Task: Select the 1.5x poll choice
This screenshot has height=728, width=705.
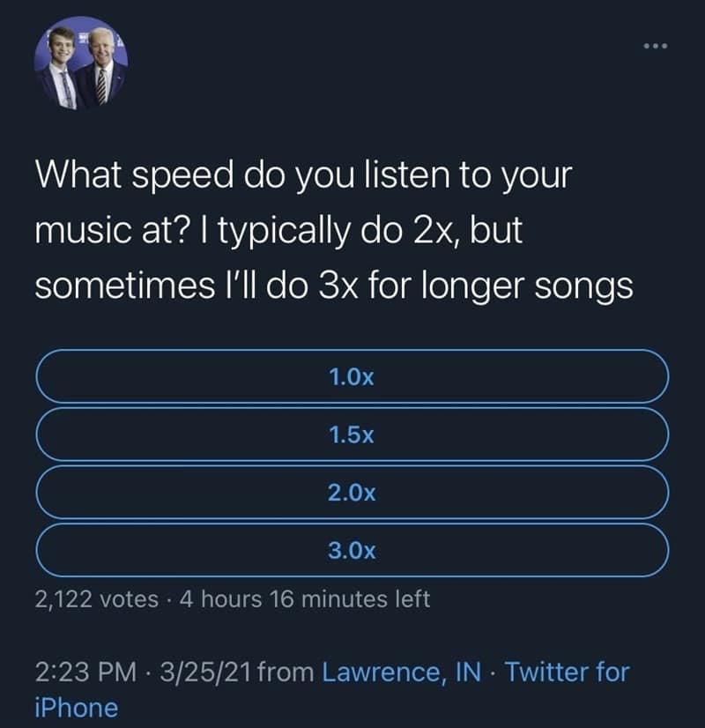Action: pos(352,435)
